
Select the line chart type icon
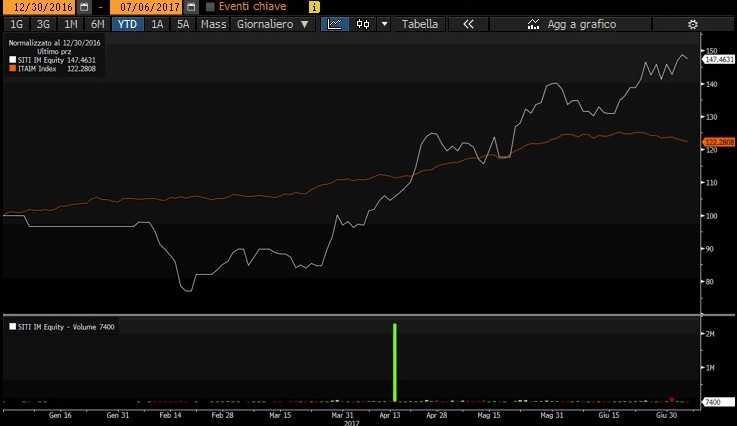click(337, 24)
